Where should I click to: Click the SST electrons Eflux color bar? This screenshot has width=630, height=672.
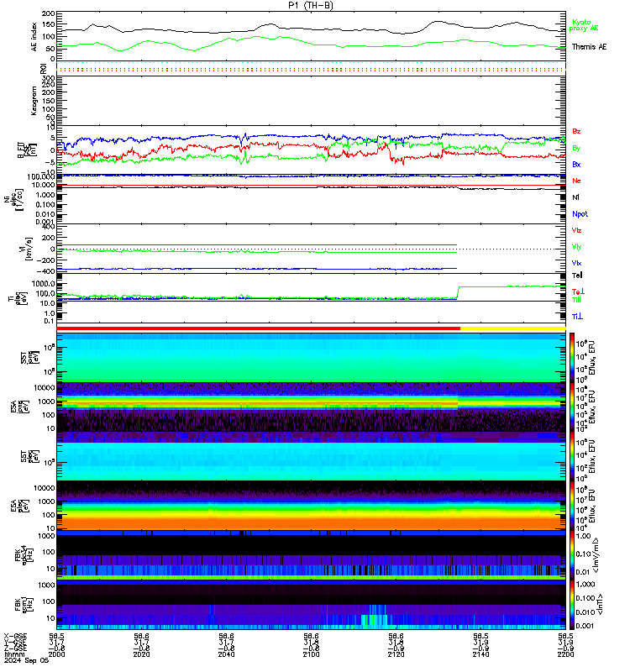pos(572,456)
